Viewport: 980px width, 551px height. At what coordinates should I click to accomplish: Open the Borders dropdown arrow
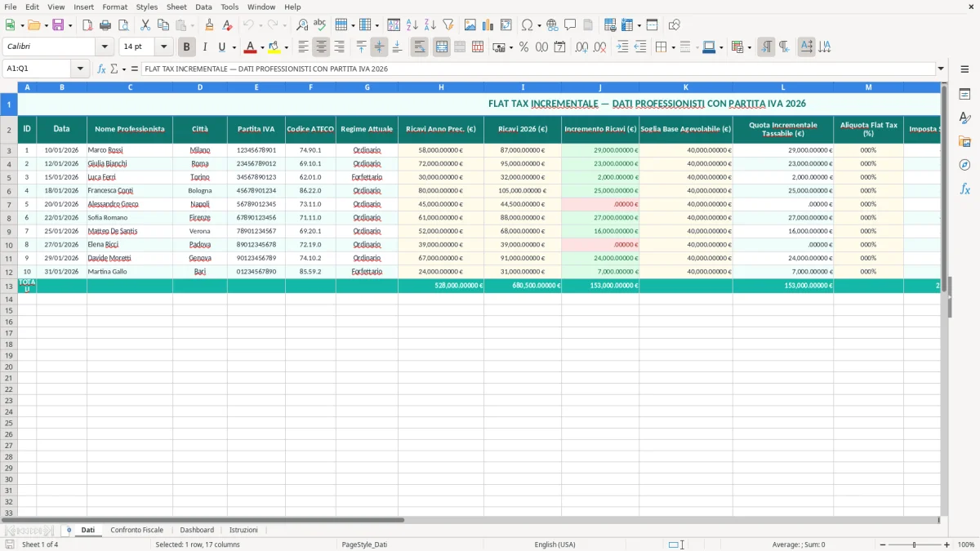point(672,47)
